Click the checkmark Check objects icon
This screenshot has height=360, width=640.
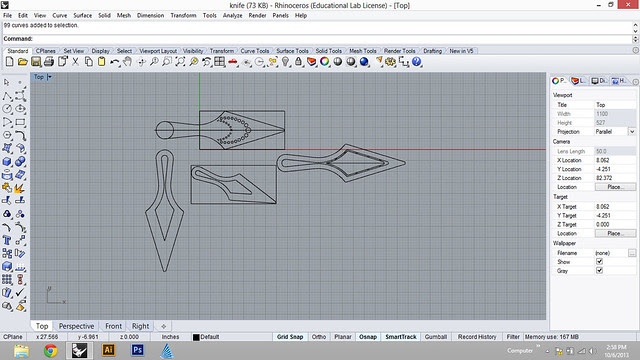pos(20,292)
